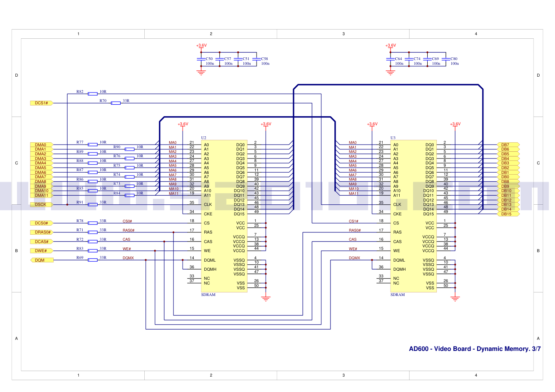Select resistor R86 designator

pos(80,179)
